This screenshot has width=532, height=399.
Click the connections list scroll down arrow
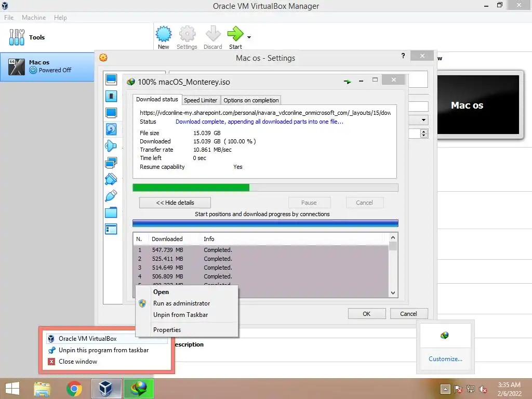(x=393, y=293)
